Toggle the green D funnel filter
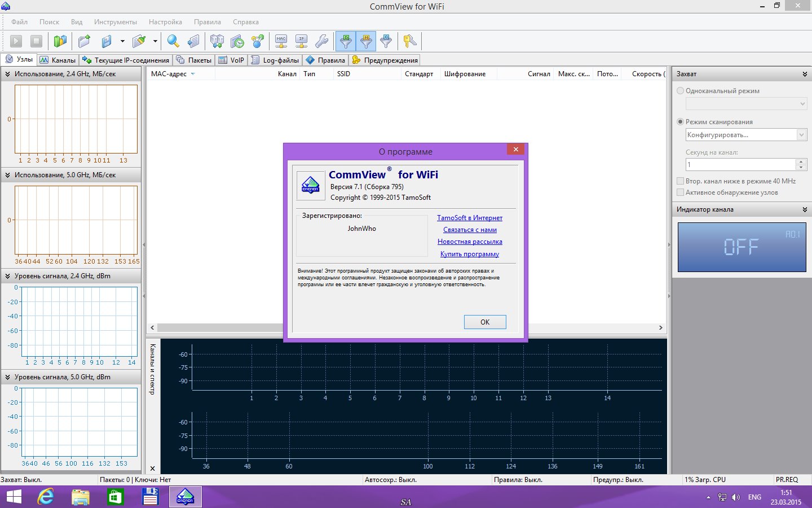 (x=346, y=41)
